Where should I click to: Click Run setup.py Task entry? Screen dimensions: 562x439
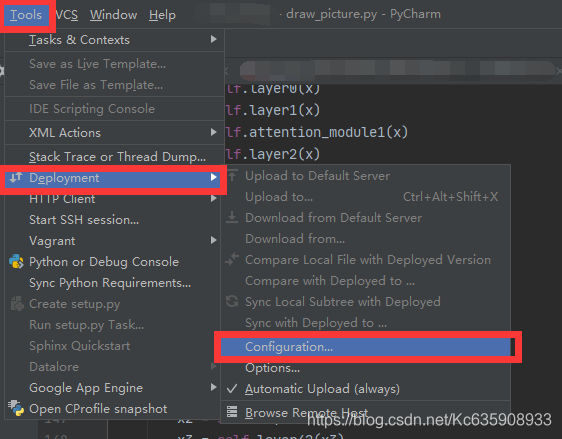[x=113, y=325]
